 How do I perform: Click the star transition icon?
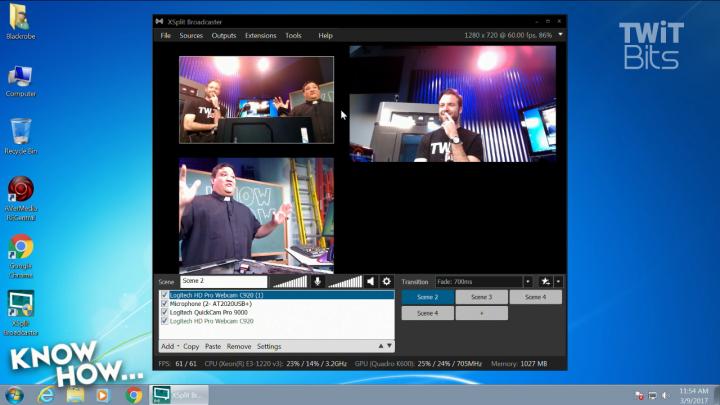pyautogui.click(x=545, y=282)
